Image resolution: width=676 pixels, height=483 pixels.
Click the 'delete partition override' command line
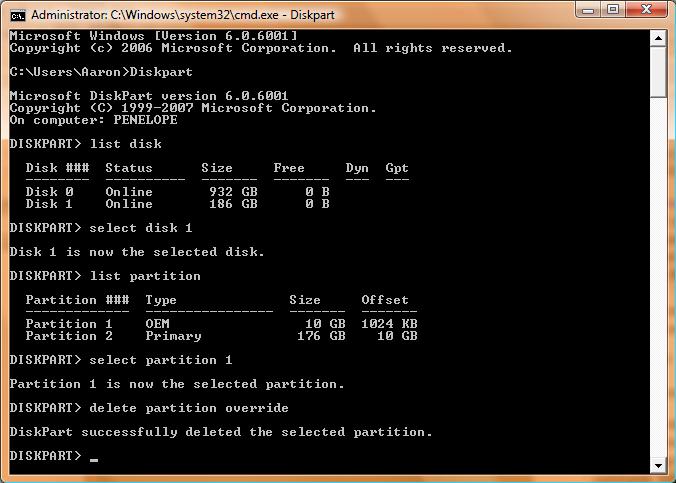point(149,408)
